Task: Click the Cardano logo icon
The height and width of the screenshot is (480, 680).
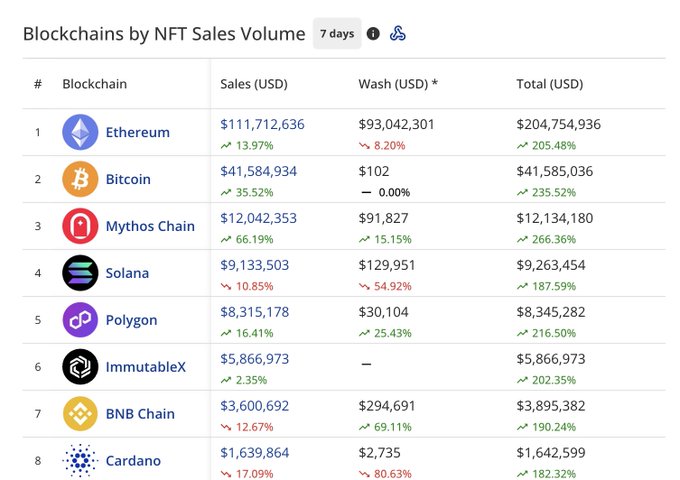Action: [x=80, y=460]
